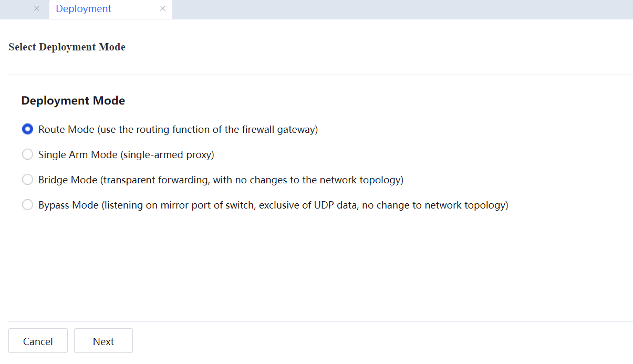Click the 'Select Deployment Mode' page title

pos(67,47)
